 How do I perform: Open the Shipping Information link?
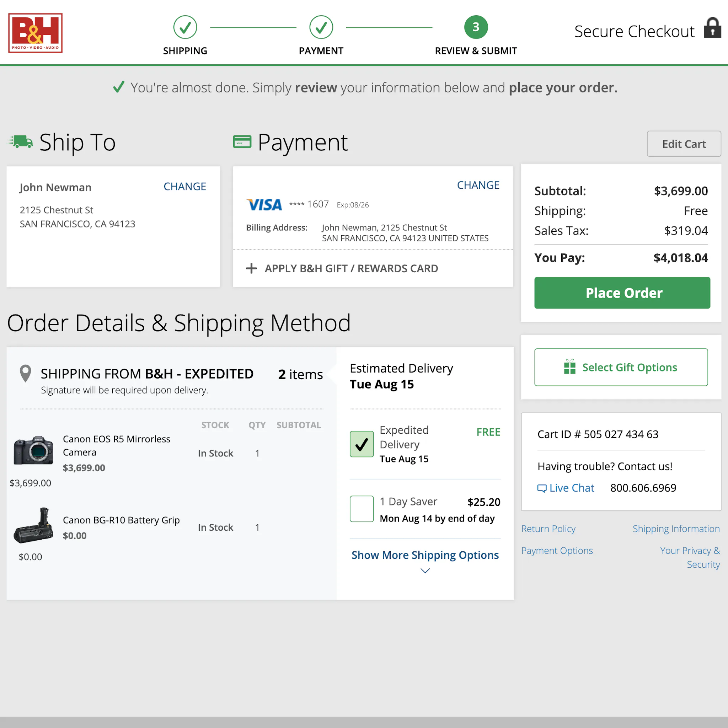pyautogui.click(x=676, y=529)
